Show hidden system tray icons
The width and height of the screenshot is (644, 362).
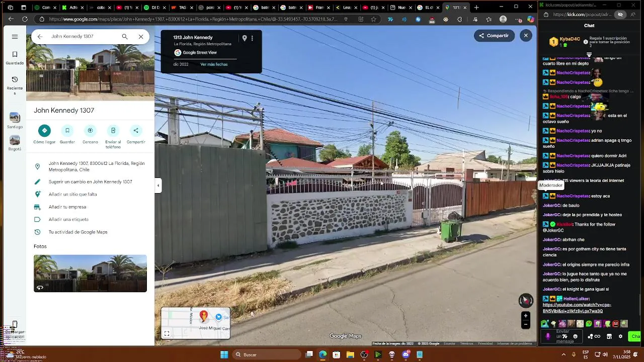pyautogui.click(x=563, y=354)
